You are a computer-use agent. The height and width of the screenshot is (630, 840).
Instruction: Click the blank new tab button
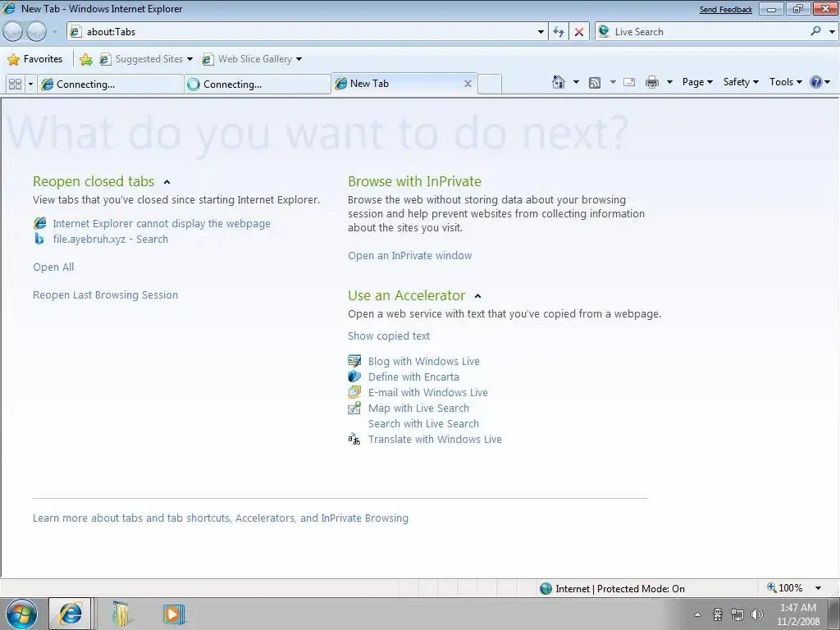click(489, 84)
